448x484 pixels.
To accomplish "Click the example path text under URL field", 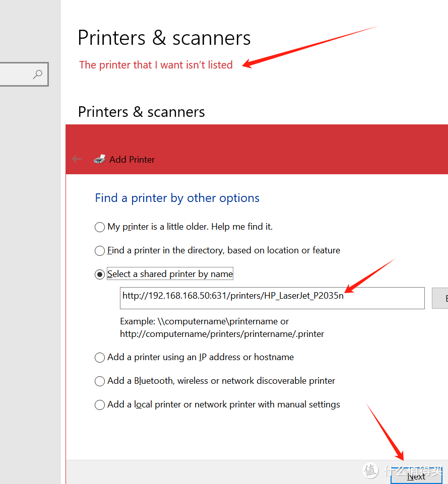I will [221, 327].
